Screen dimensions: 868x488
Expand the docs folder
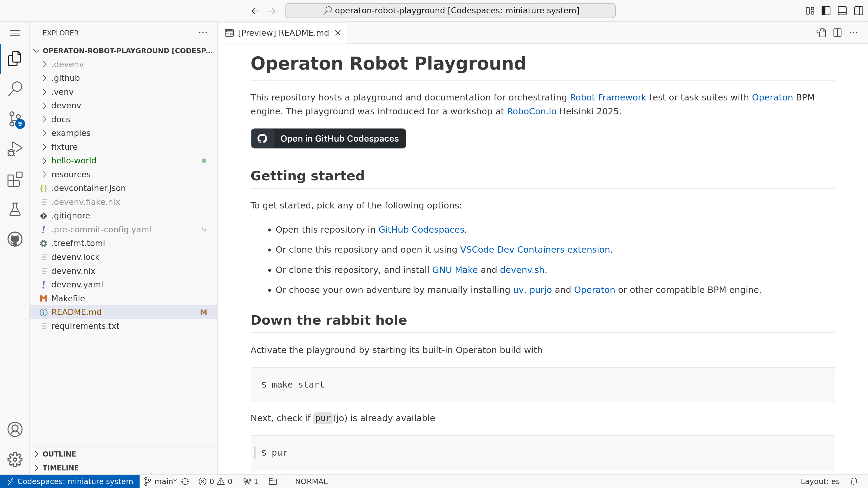click(x=124, y=119)
